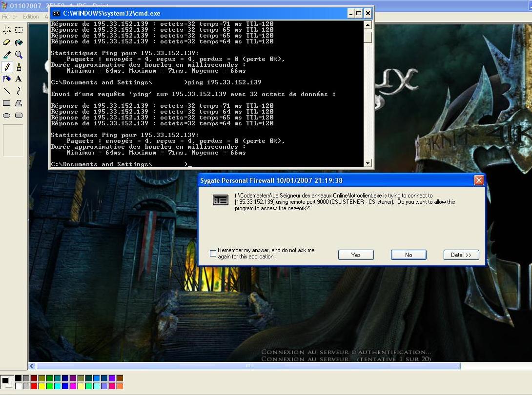Click the Paint application title bar icon
This screenshot has width=532, height=395.
(x=4, y=5)
